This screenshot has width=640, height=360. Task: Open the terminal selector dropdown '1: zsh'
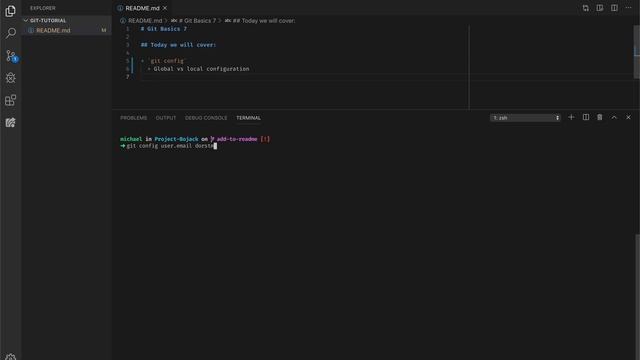click(x=525, y=118)
